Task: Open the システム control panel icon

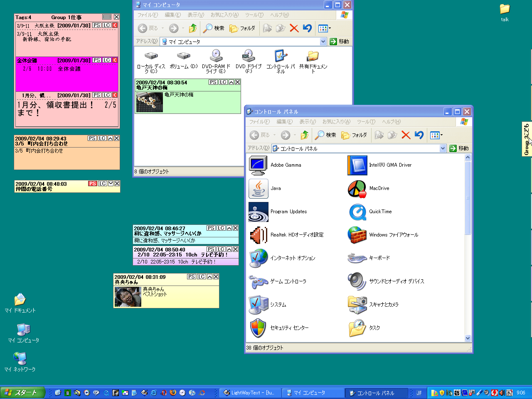Action: pyautogui.click(x=258, y=305)
